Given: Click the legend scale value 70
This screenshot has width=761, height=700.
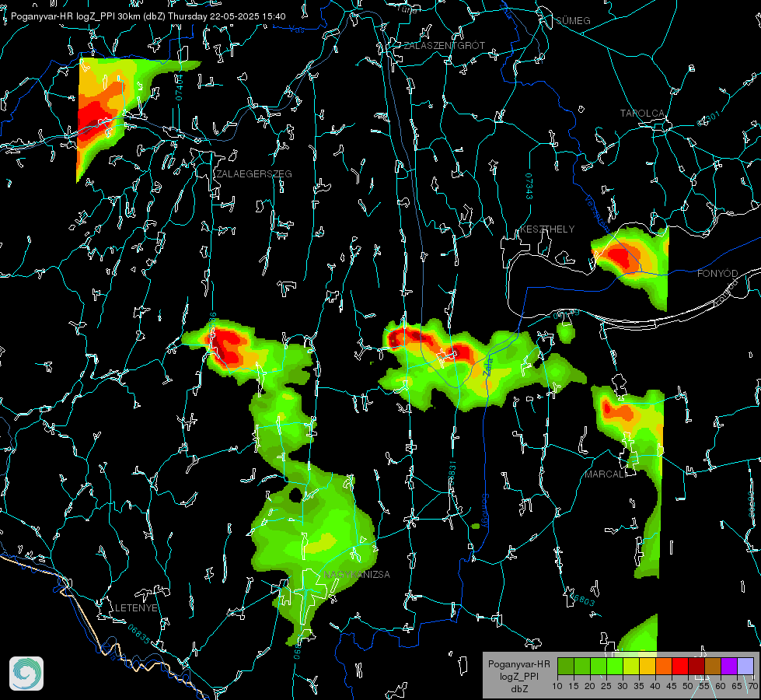Looking at the screenshot, I should coord(752,687).
